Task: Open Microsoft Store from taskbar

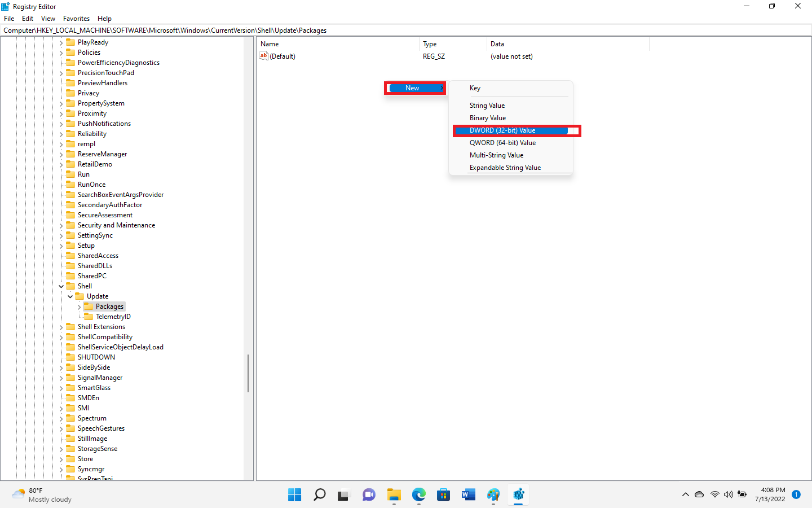Action: coord(443,495)
